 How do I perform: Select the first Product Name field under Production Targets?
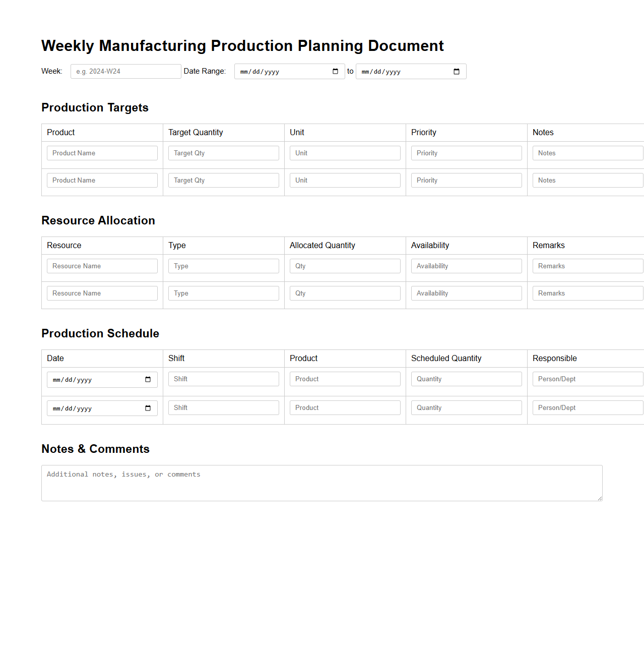click(x=102, y=153)
